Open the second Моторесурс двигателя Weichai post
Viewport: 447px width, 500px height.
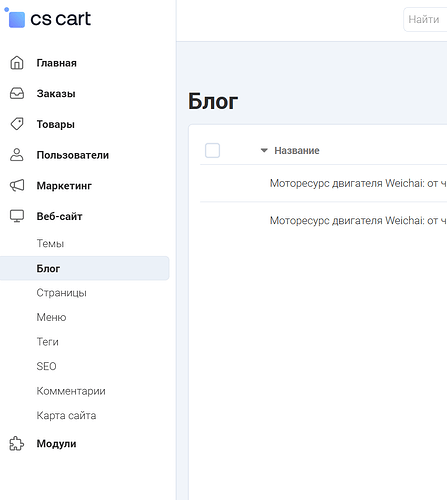(x=358, y=220)
